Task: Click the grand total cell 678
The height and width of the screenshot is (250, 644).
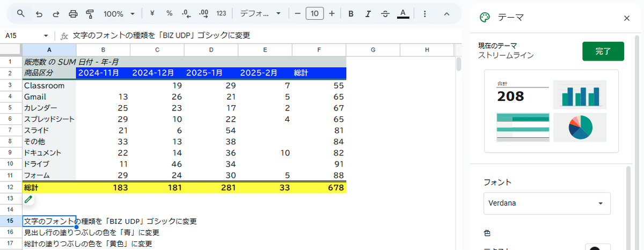Action: pyautogui.click(x=319, y=188)
